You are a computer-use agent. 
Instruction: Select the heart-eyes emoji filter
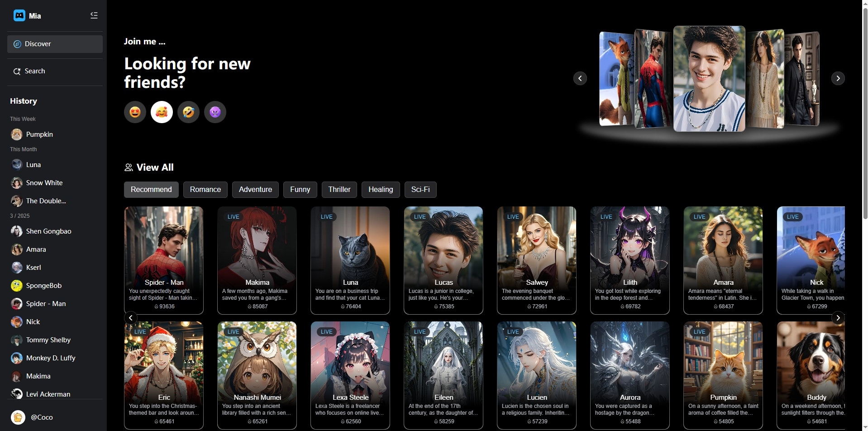point(135,112)
